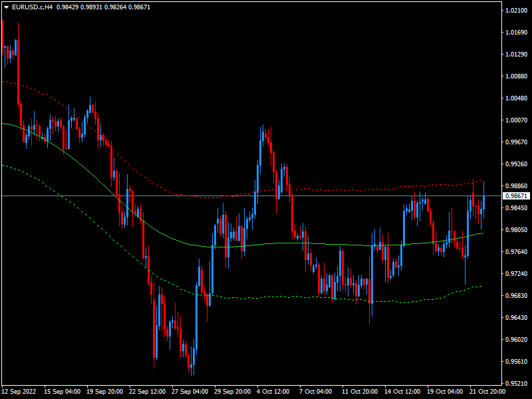Select the 19 Oct 04:00 time axis label
The height and width of the screenshot is (399, 532).
445,392
